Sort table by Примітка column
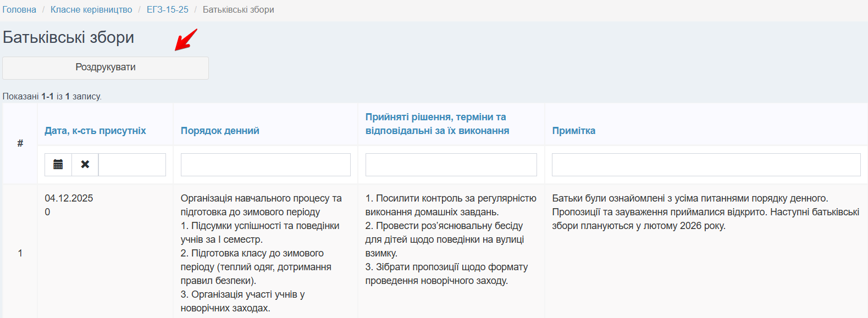Viewport: 868px width, 318px height. tap(573, 131)
